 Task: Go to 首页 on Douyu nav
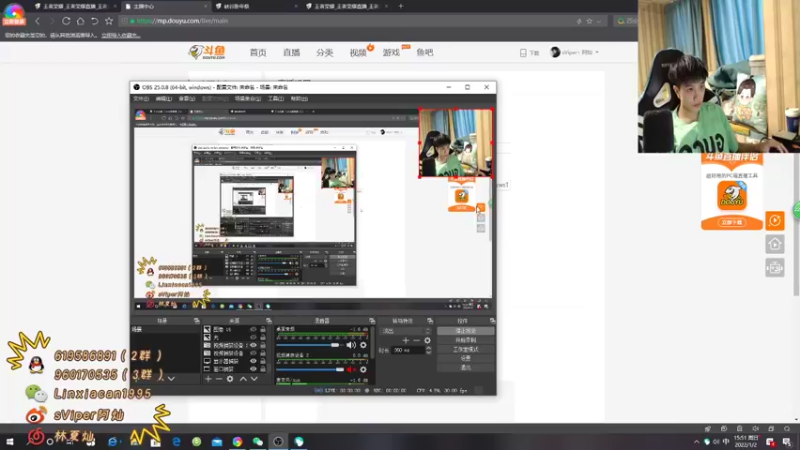point(258,53)
